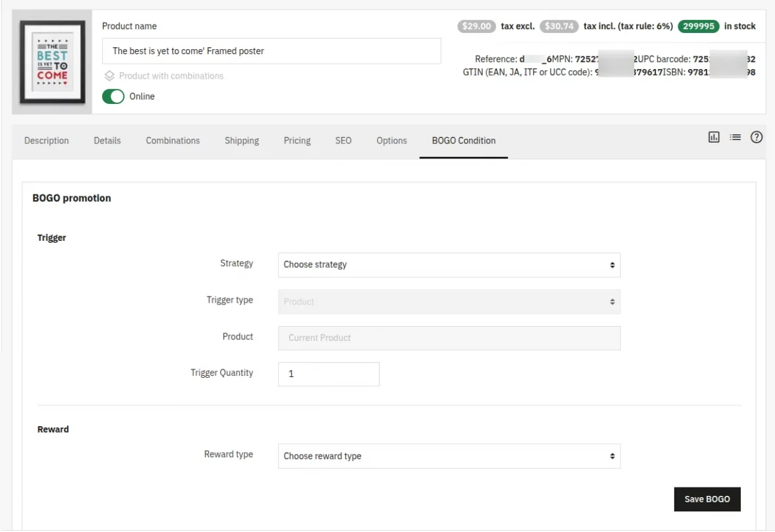Click the $29.00 tax excluded price badge
The width and height of the screenshot is (775, 532).
477,26
